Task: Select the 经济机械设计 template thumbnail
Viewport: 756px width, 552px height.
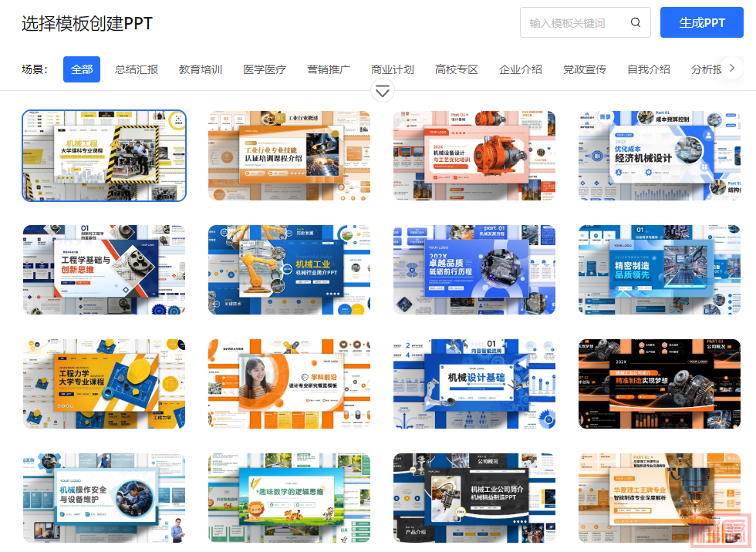Action: (660, 156)
